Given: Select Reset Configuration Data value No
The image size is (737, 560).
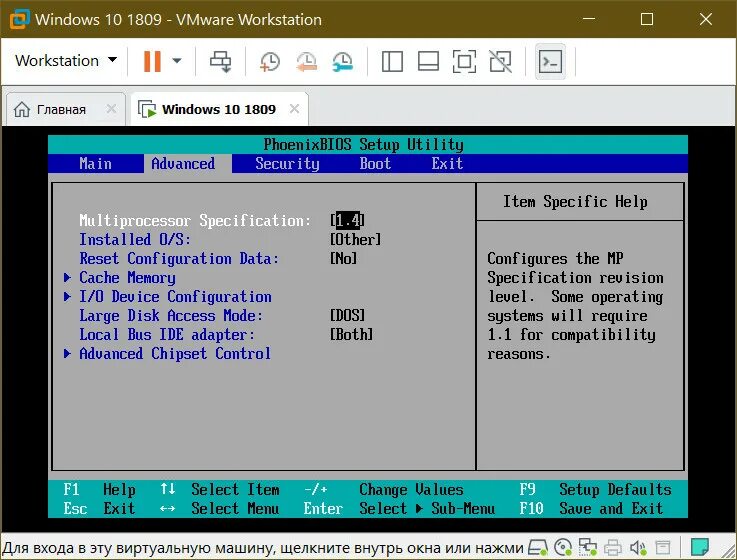Looking at the screenshot, I should coord(344,259).
